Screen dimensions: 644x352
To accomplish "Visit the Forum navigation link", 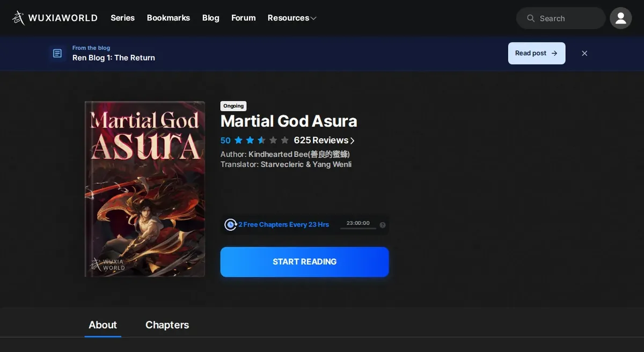I will point(243,18).
